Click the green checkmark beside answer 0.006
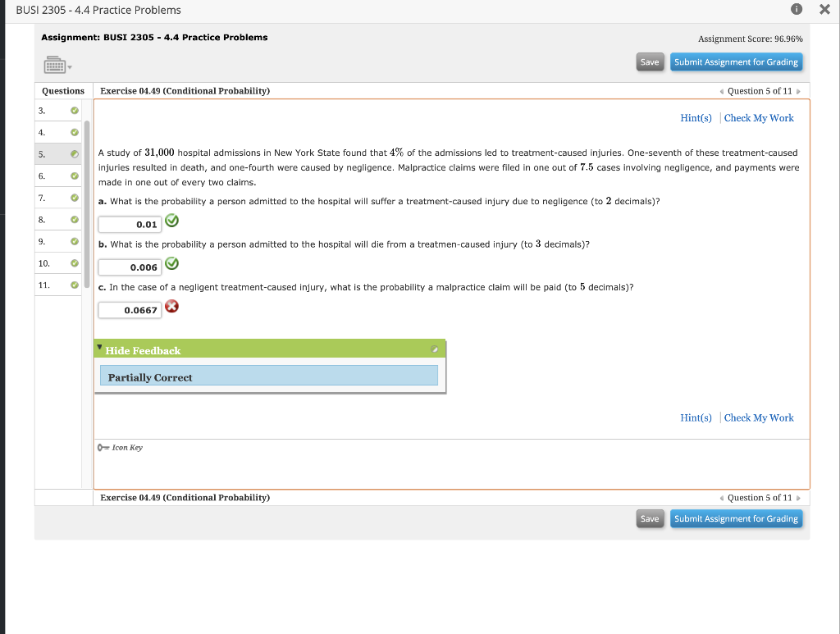The height and width of the screenshot is (634, 840). pos(171,264)
